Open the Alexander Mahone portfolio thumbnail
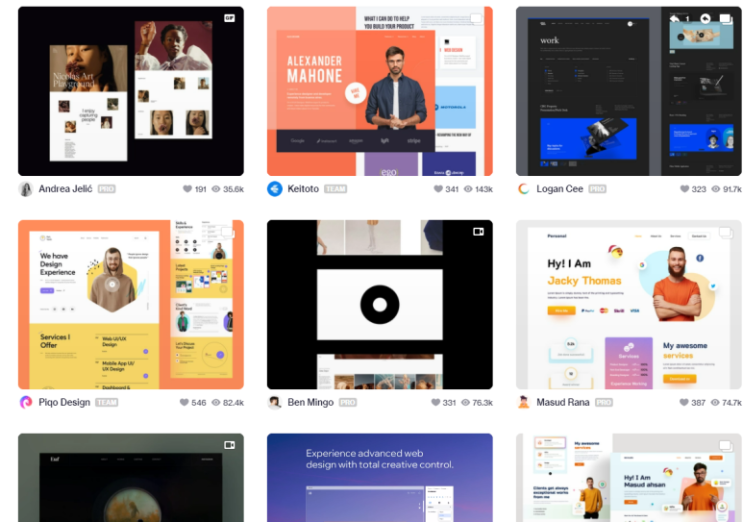The width and height of the screenshot is (743, 522). 380,91
